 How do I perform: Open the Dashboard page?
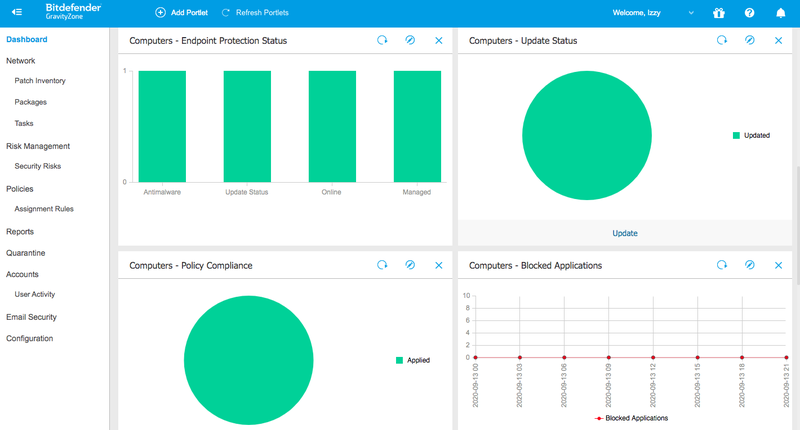tap(27, 39)
